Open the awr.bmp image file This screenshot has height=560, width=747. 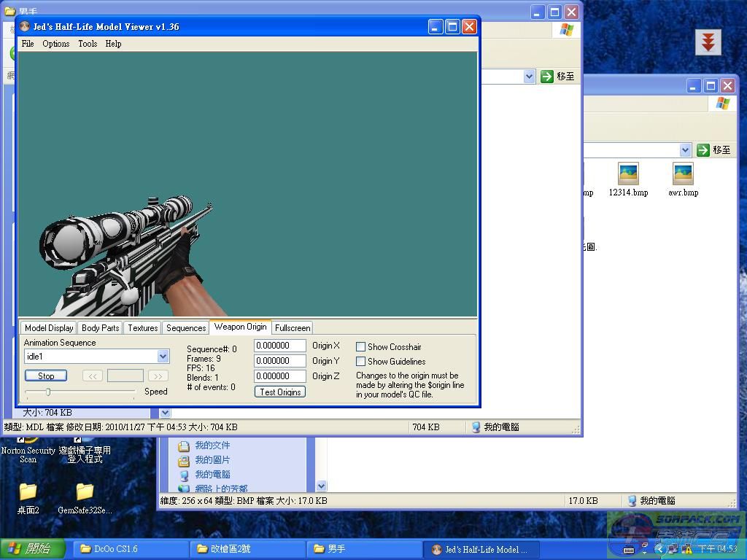pyautogui.click(x=683, y=174)
